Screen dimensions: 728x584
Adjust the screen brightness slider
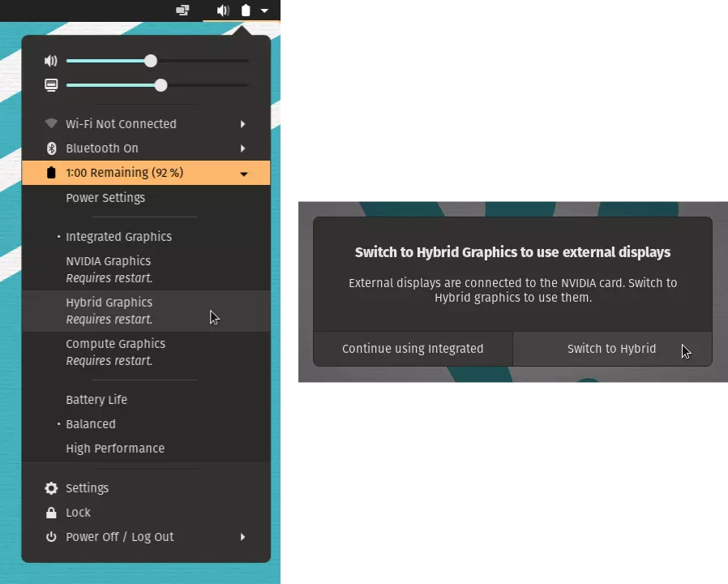(157, 85)
